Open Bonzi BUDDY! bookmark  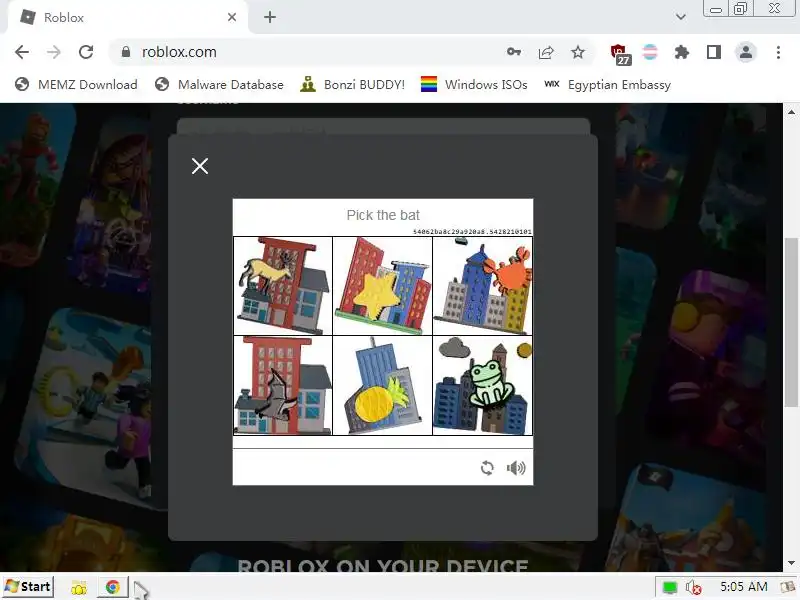353,84
